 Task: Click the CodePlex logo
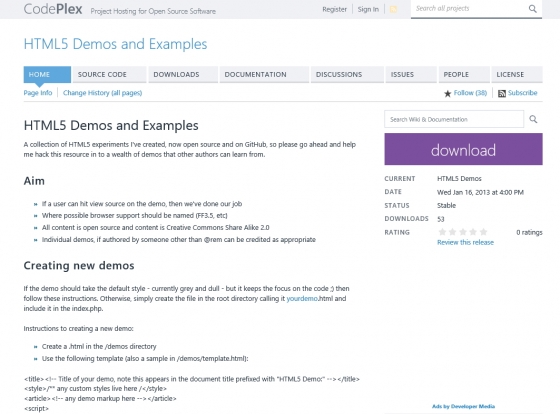pyautogui.click(x=53, y=9)
